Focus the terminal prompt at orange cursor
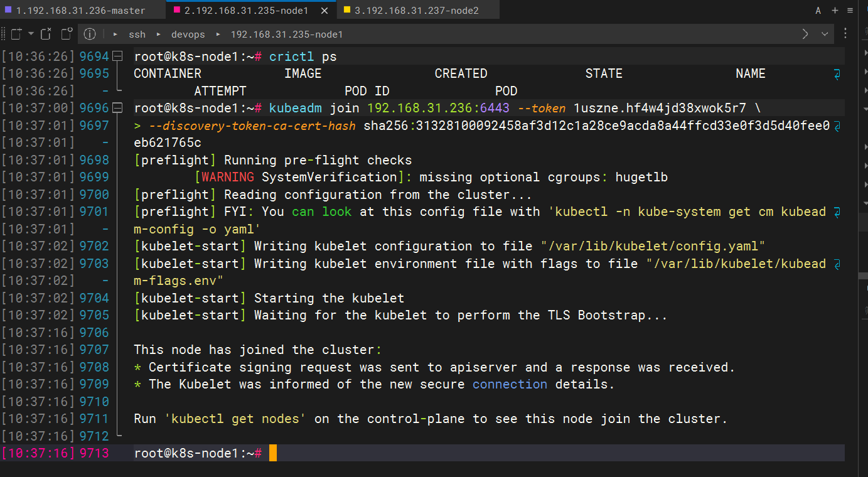Viewport: 868px width, 477px height. (273, 453)
